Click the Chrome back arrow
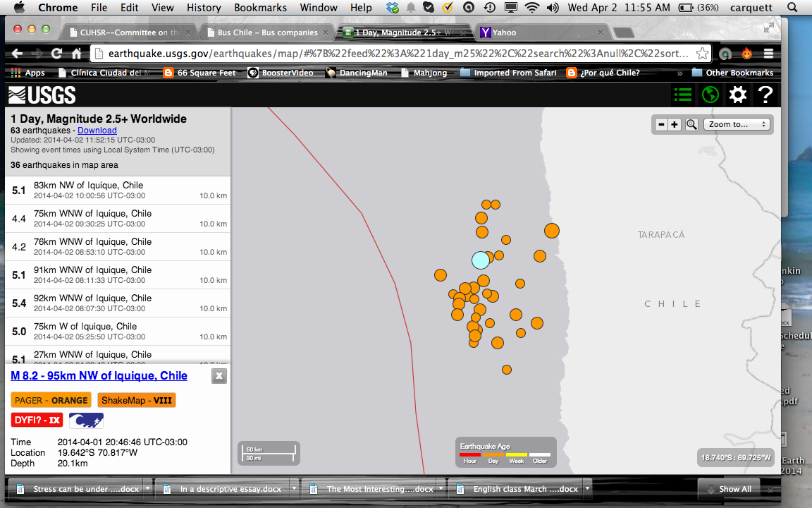812x508 pixels. pyautogui.click(x=17, y=54)
